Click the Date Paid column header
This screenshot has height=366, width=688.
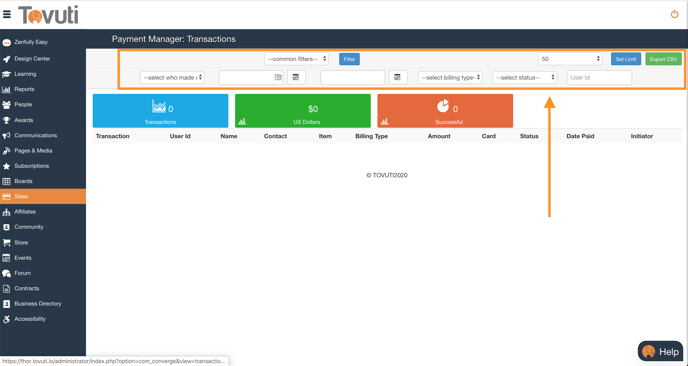click(580, 136)
